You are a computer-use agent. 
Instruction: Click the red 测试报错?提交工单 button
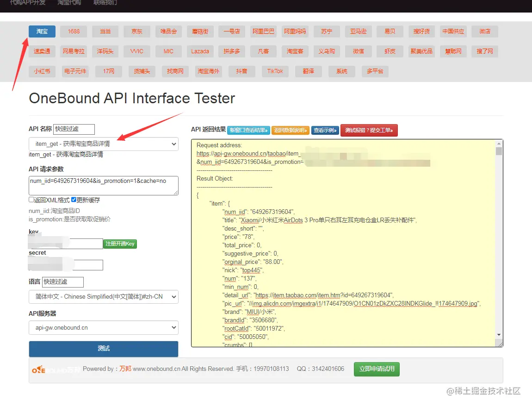tap(369, 130)
